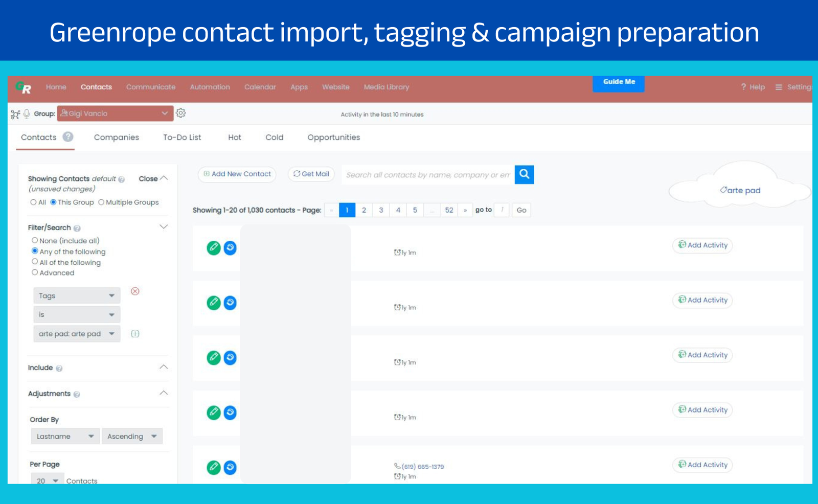Click the green edit pencil on first contact

(214, 248)
